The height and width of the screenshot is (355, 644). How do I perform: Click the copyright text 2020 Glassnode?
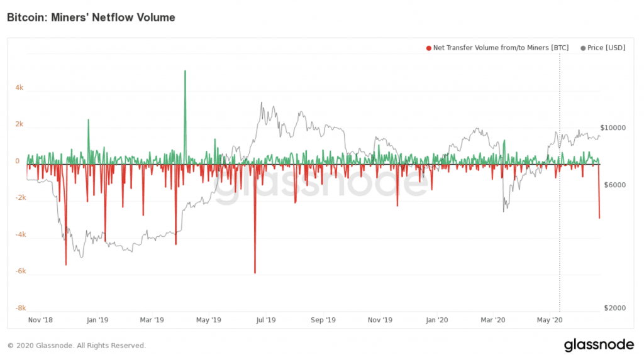pos(76,346)
